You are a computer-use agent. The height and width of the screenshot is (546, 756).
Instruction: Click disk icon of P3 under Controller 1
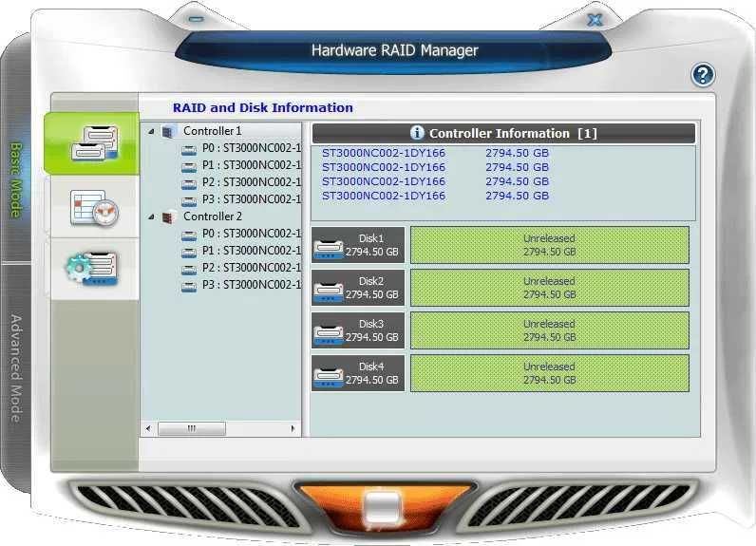[x=189, y=201]
